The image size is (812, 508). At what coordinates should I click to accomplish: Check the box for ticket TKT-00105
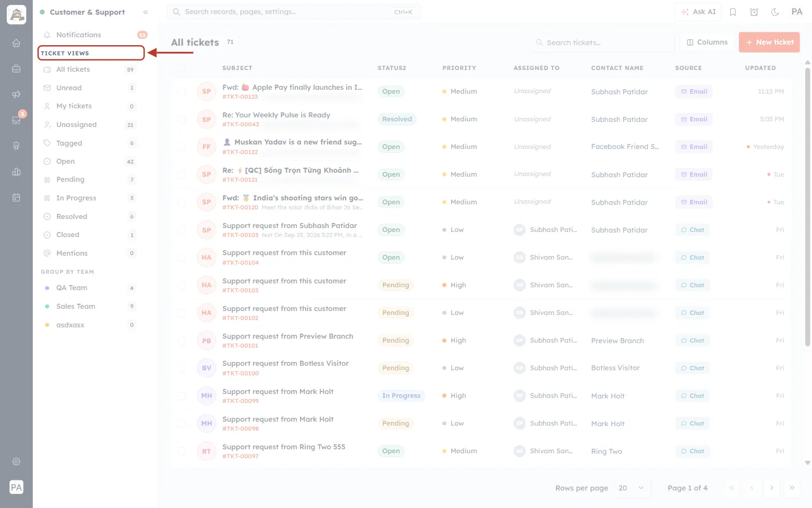click(x=182, y=230)
